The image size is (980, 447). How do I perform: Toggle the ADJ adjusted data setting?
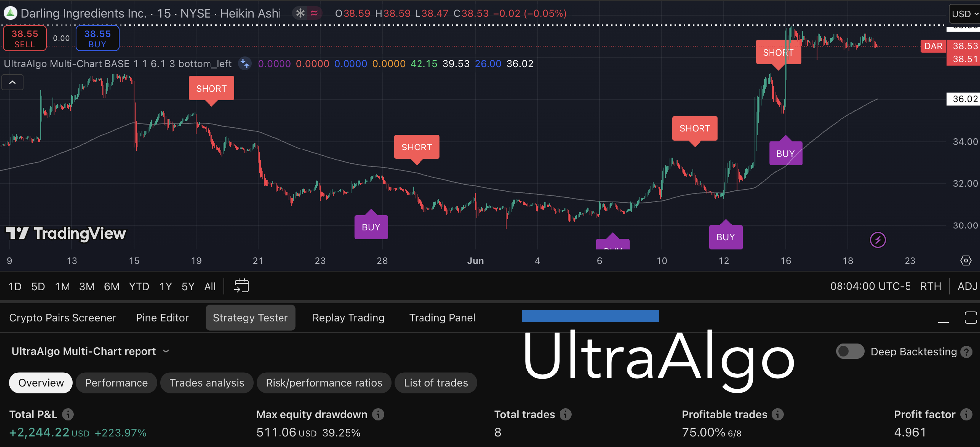(x=967, y=286)
